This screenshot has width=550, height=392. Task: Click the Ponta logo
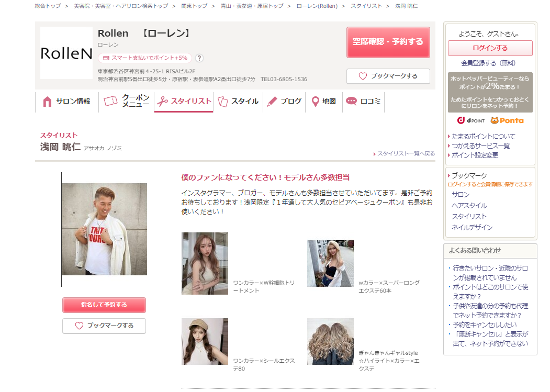(507, 120)
